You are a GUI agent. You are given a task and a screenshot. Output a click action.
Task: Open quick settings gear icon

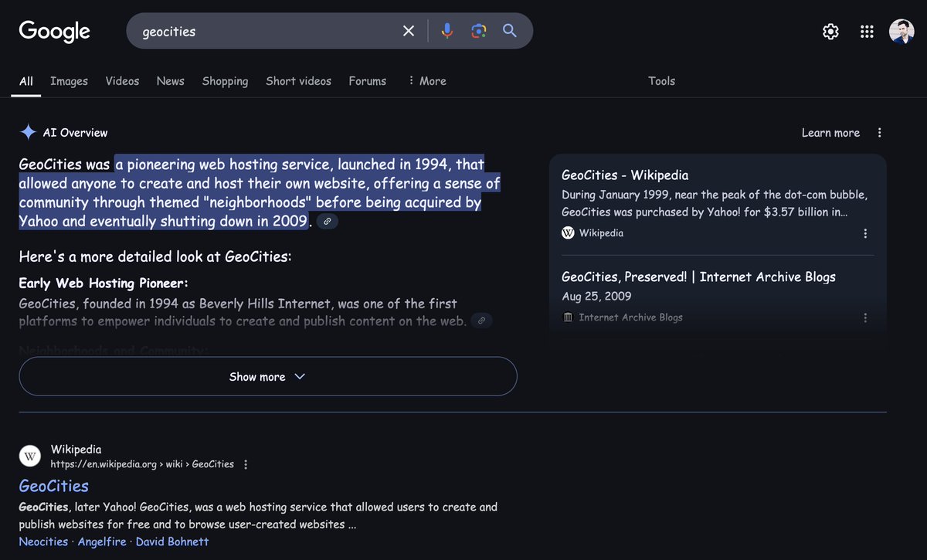pos(830,32)
